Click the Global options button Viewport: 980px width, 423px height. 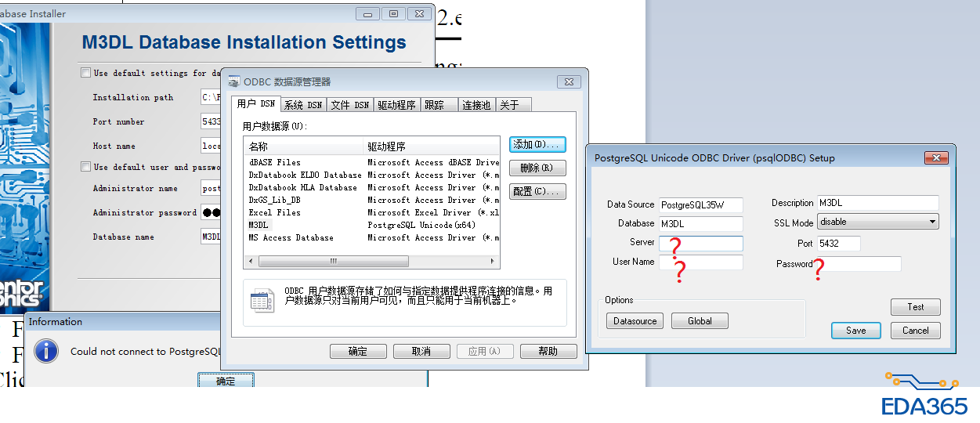pos(700,320)
